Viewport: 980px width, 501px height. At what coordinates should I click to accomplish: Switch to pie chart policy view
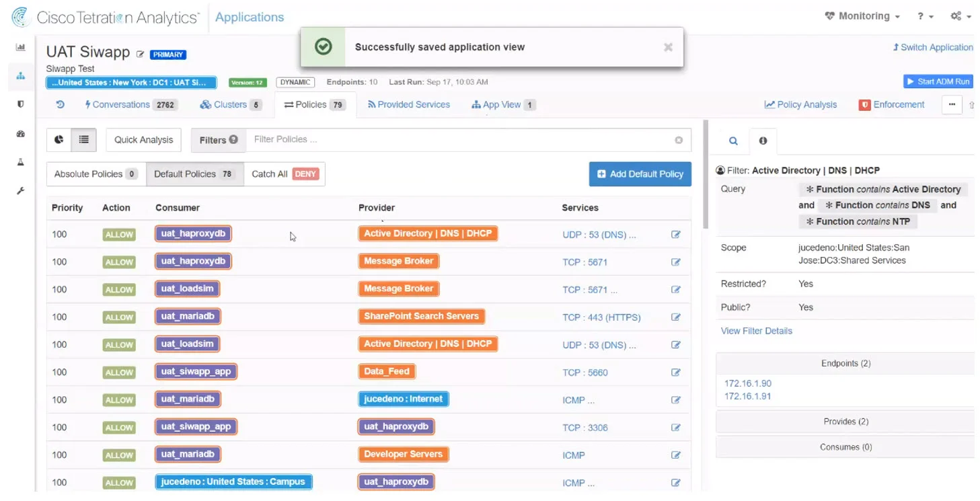click(x=59, y=140)
